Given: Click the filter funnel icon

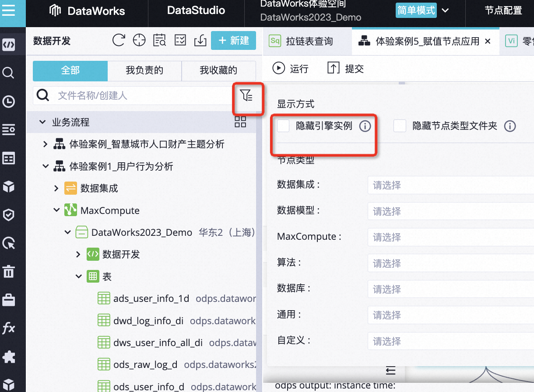Looking at the screenshot, I should click(246, 95).
